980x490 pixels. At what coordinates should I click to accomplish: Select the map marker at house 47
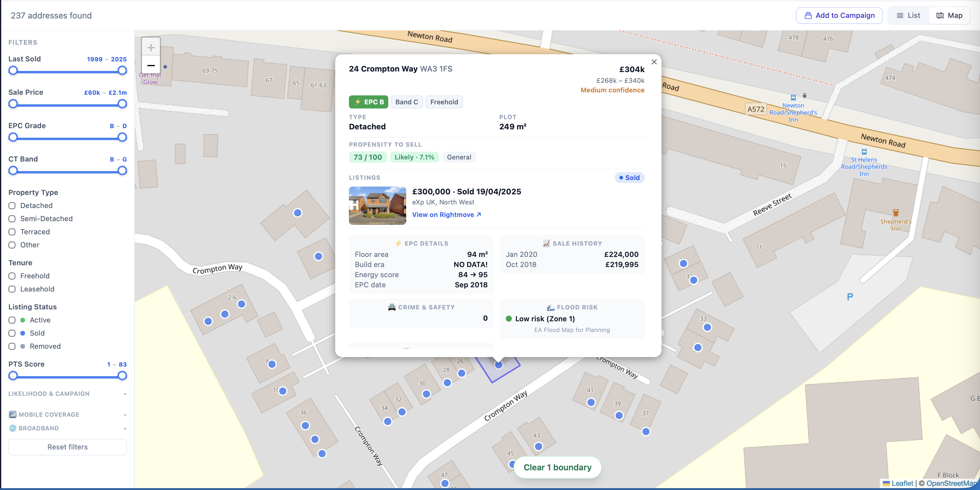click(445, 483)
